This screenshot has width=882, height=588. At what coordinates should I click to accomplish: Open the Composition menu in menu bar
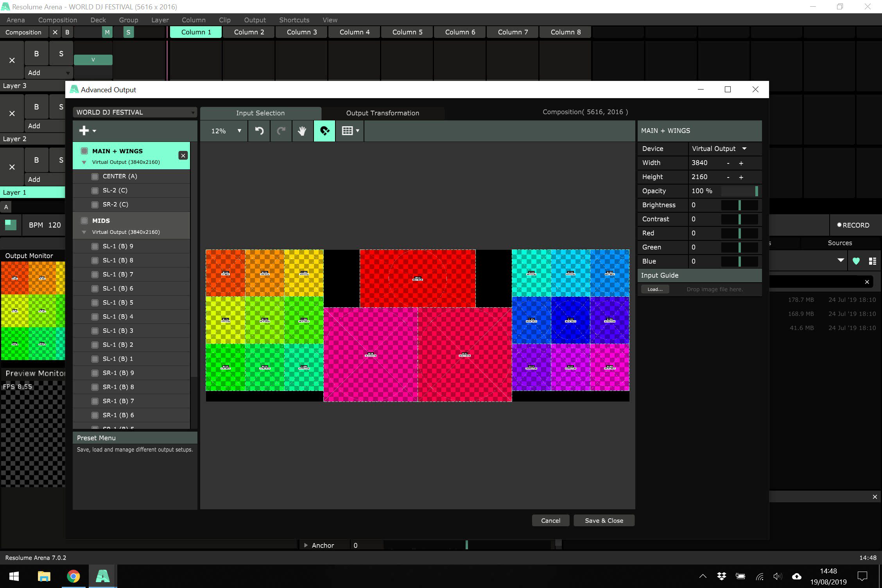coord(57,20)
